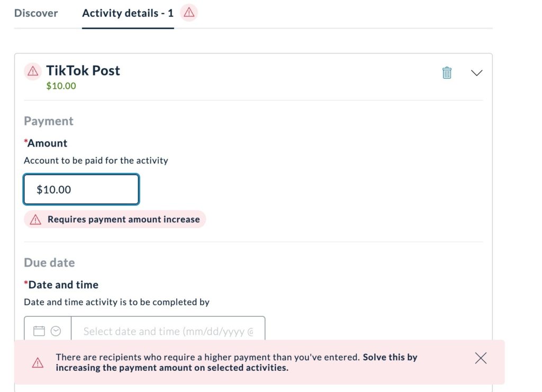Click Requires payment amount increase badge
Viewport: 542px width, 392px height.
[115, 220]
